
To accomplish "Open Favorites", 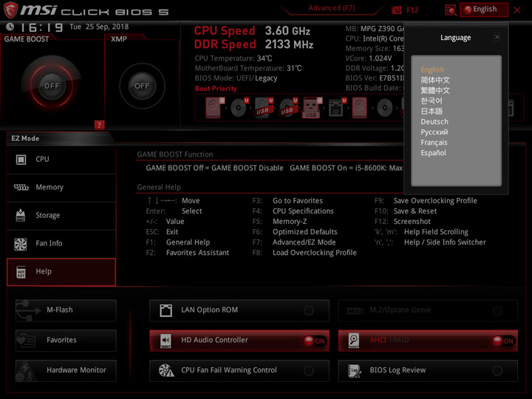I will point(66,341).
